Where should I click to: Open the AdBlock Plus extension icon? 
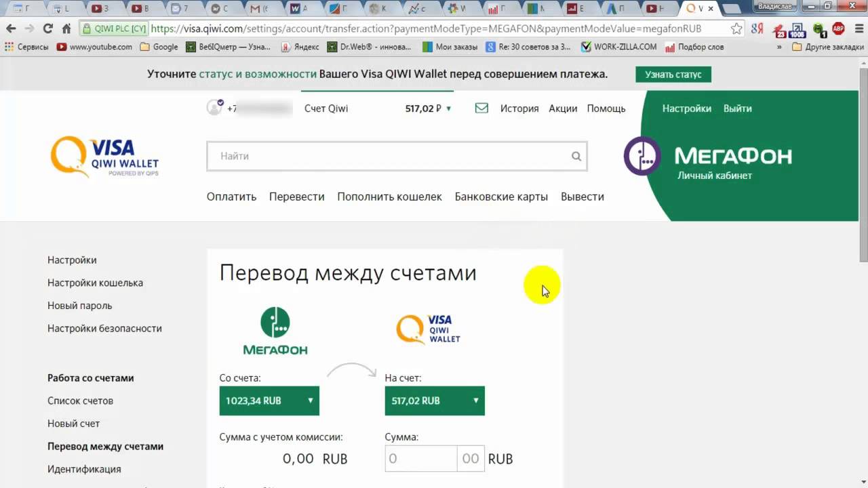coord(838,29)
